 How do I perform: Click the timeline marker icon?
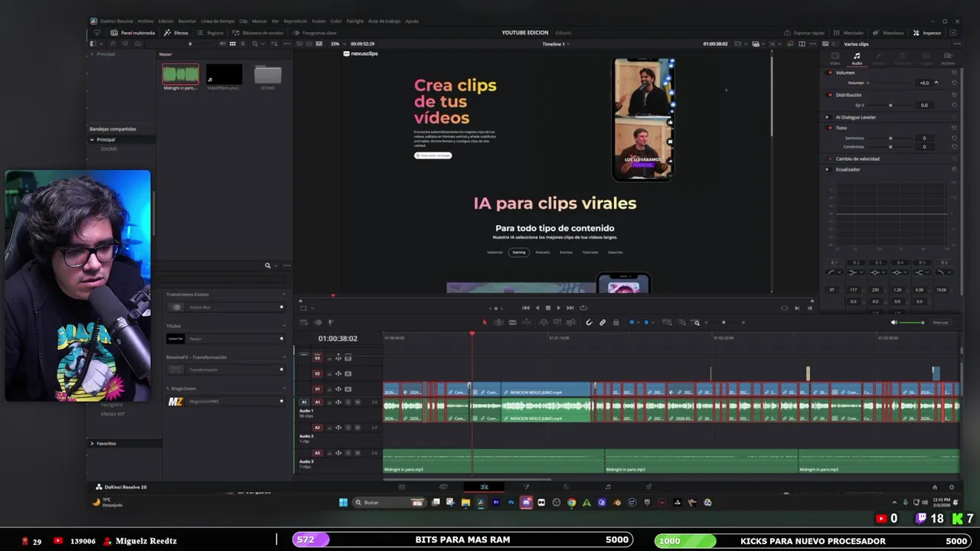click(x=646, y=322)
